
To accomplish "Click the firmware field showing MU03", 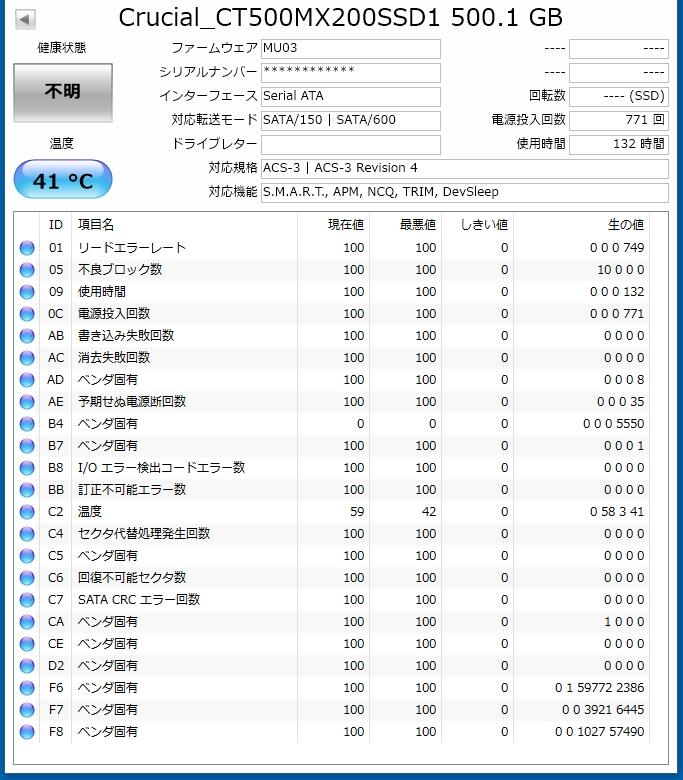I will (351, 48).
